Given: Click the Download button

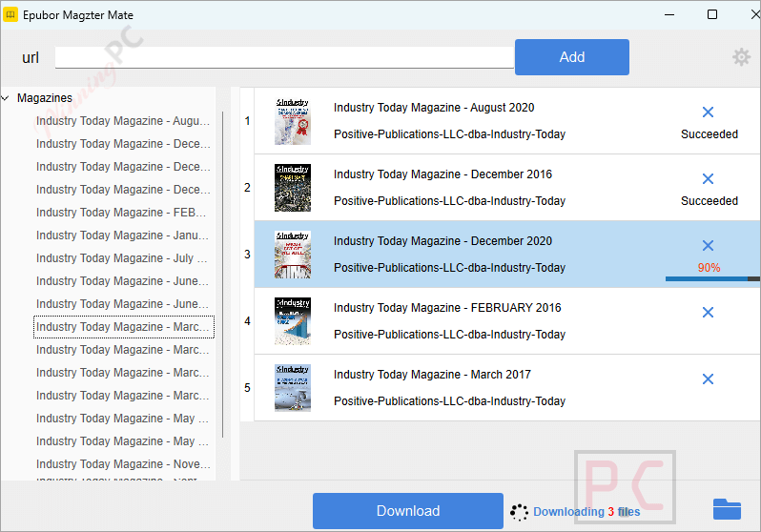Looking at the screenshot, I should (408, 511).
